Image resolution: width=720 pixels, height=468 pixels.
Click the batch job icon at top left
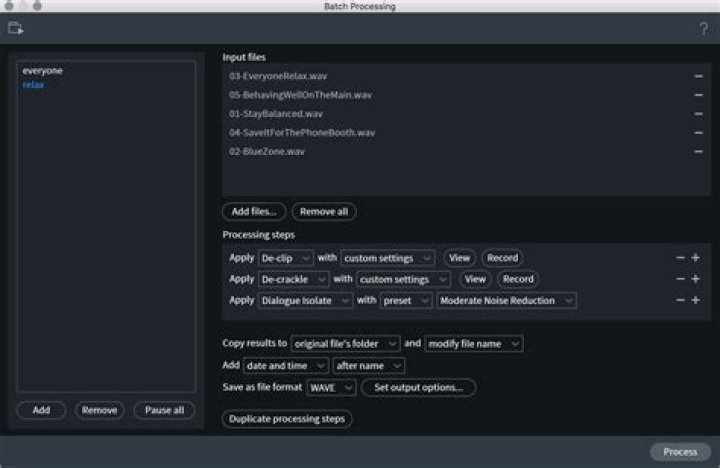pyautogui.click(x=15, y=28)
